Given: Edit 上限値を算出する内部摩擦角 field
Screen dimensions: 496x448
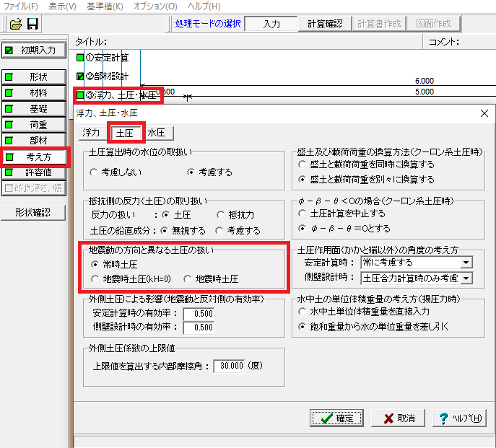Looking at the screenshot, I should pos(229,366).
